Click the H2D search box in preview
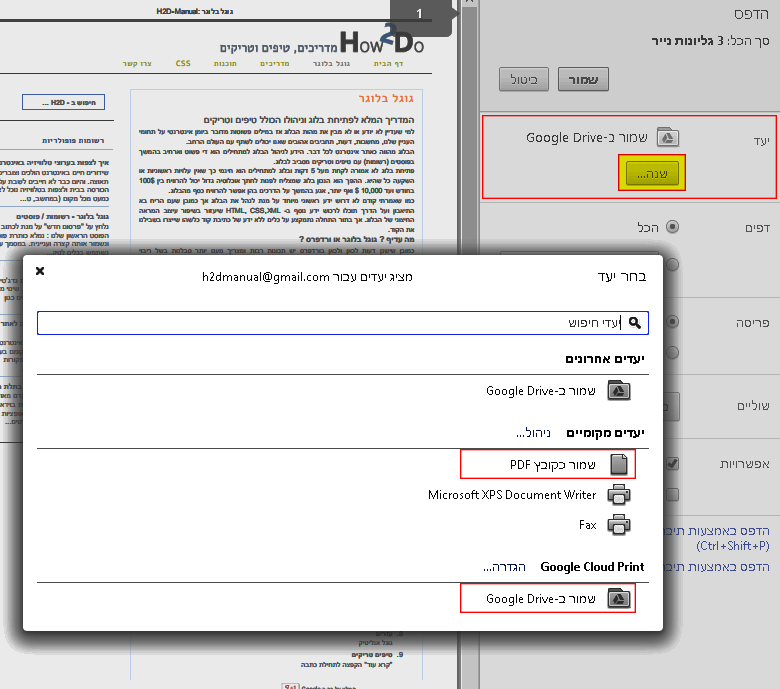This screenshot has height=689, width=780. pyautogui.click(x=63, y=102)
